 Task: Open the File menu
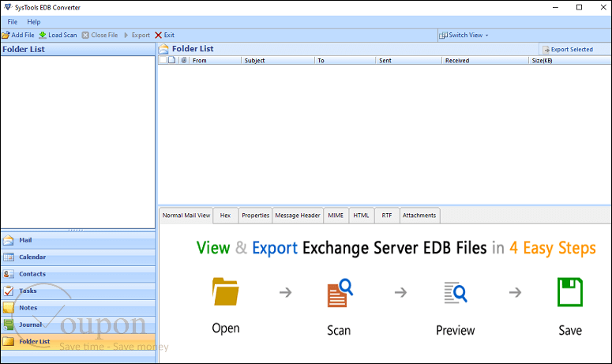[13, 22]
